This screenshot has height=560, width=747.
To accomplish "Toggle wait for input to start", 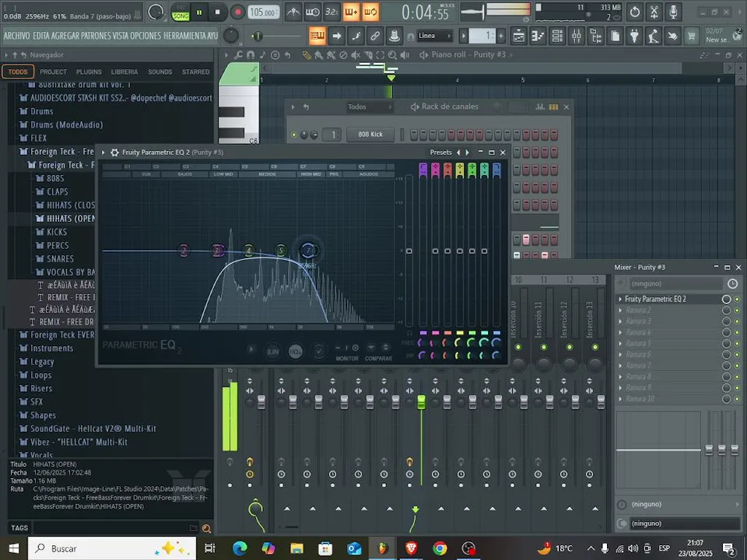I will click(313, 12).
